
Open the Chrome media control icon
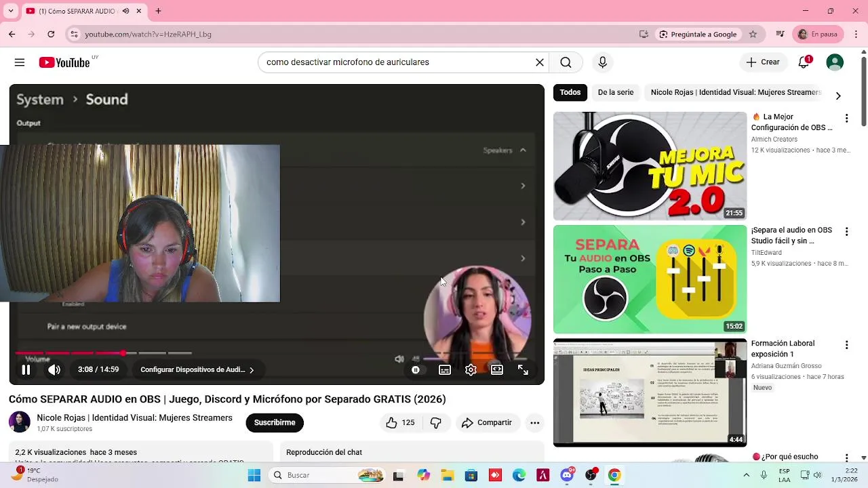pyautogui.click(x=781, y=34)
